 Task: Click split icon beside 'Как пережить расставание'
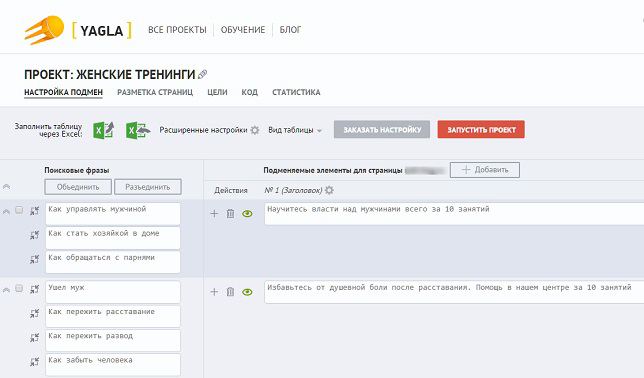[34, 313]
